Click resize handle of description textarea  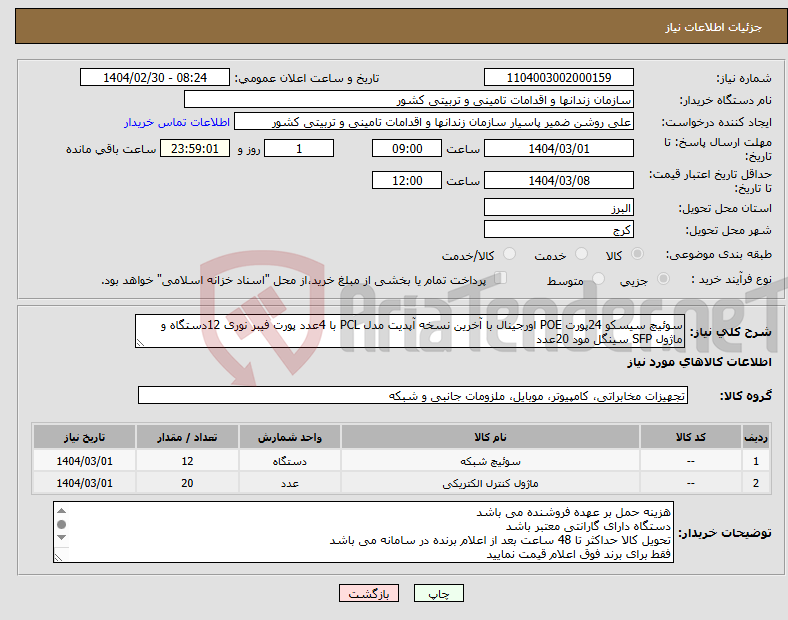point(140,343)
